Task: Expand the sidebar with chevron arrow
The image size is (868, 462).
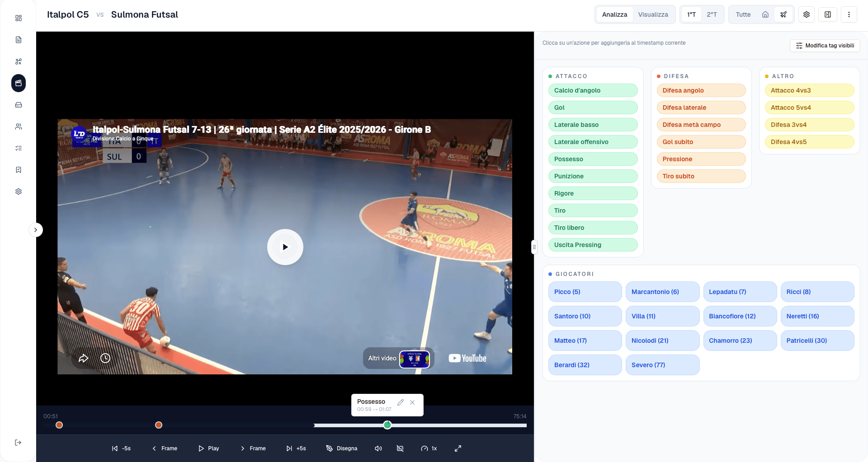Action: (x=36, y=230)
